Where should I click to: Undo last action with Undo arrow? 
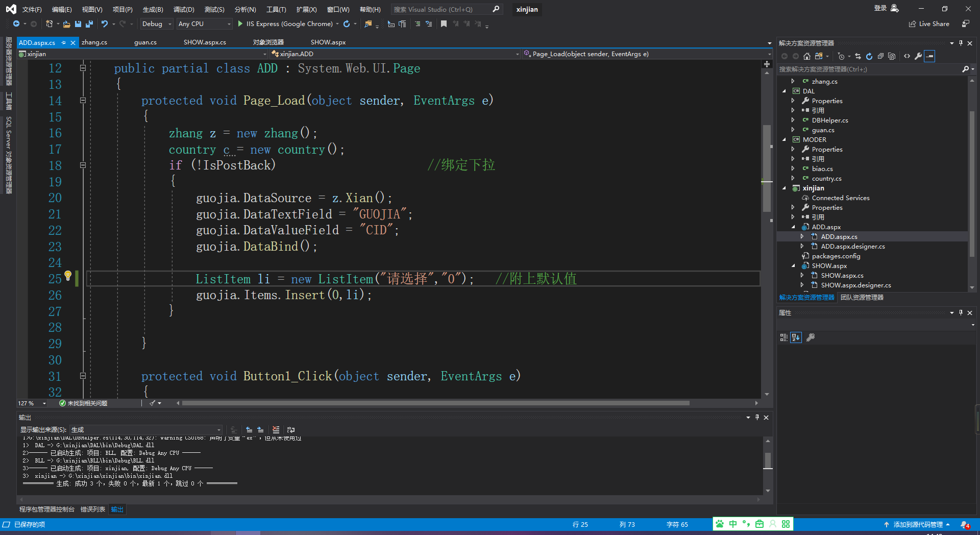(105, 24)
